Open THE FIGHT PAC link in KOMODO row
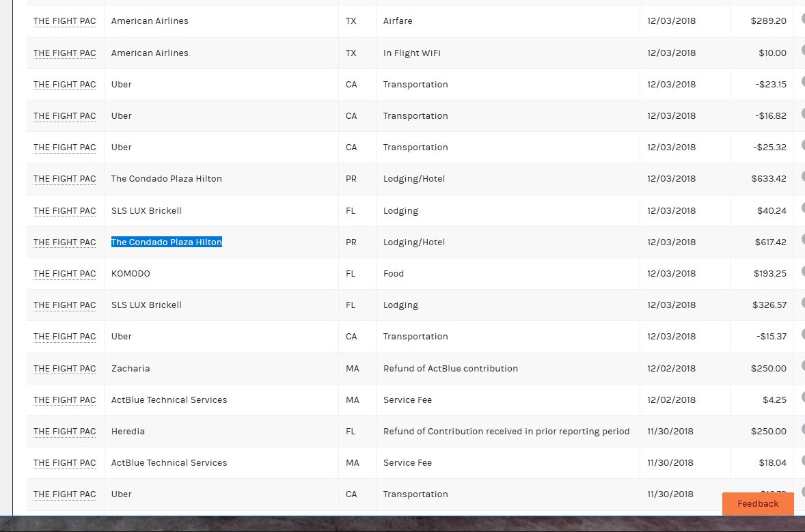 click(65, 273)
